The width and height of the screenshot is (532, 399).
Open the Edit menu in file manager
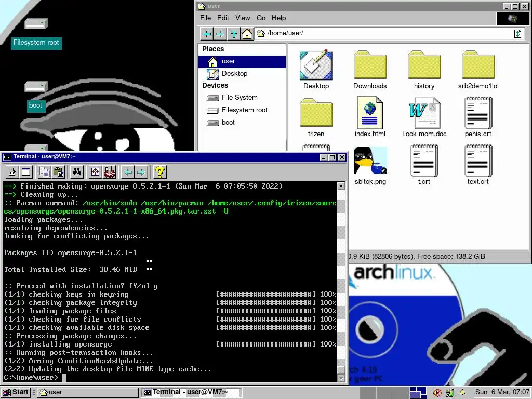pyautogui.click(x=223, y=18)
